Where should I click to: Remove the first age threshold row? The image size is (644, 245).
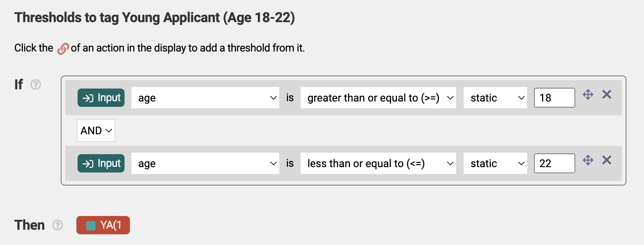(607, 94)
